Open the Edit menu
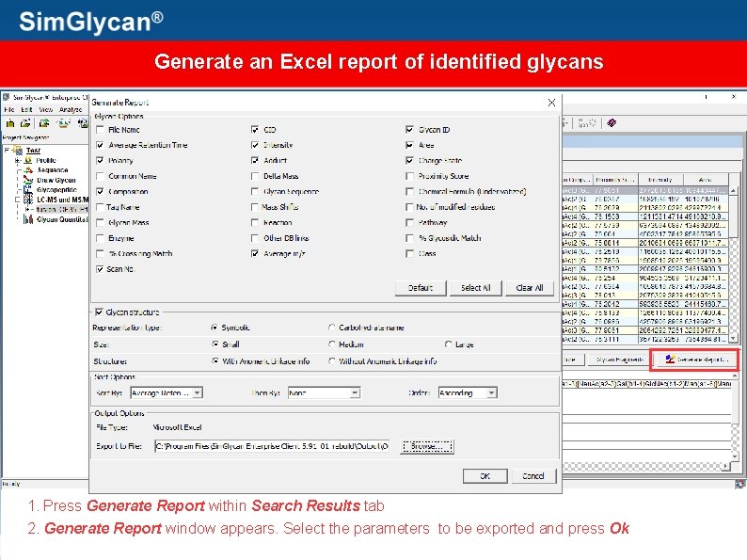 tap(26, 109)
